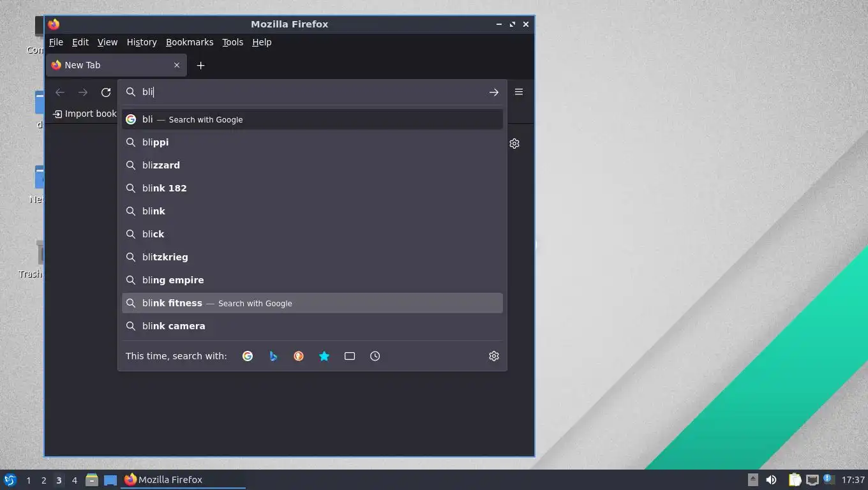The height and width of the screenshot is (490, 868).
Task: Choose the 'bling empire' suggestion
Action: pyautogui.click(x=312, y=280)
